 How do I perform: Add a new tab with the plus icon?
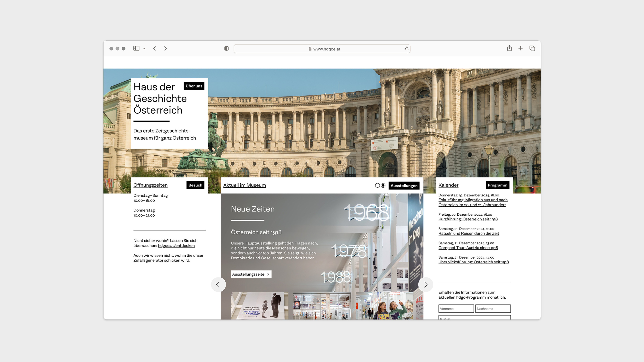click(x=521, y=48)
